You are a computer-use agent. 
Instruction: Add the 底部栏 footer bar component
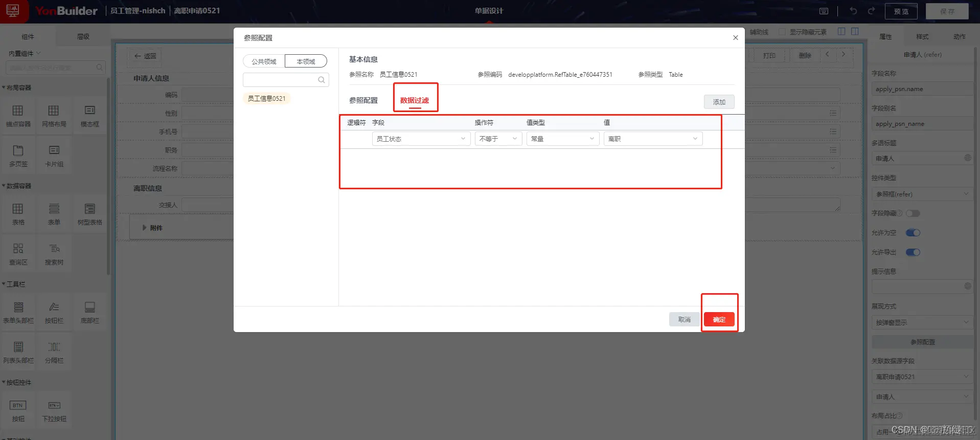coord(90,312)
